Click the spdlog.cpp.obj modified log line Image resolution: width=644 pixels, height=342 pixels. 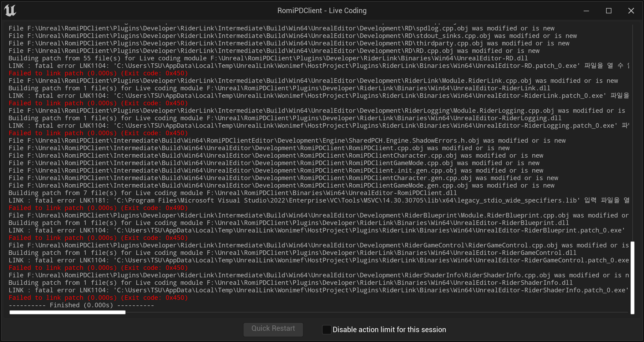tap(281, 28)
